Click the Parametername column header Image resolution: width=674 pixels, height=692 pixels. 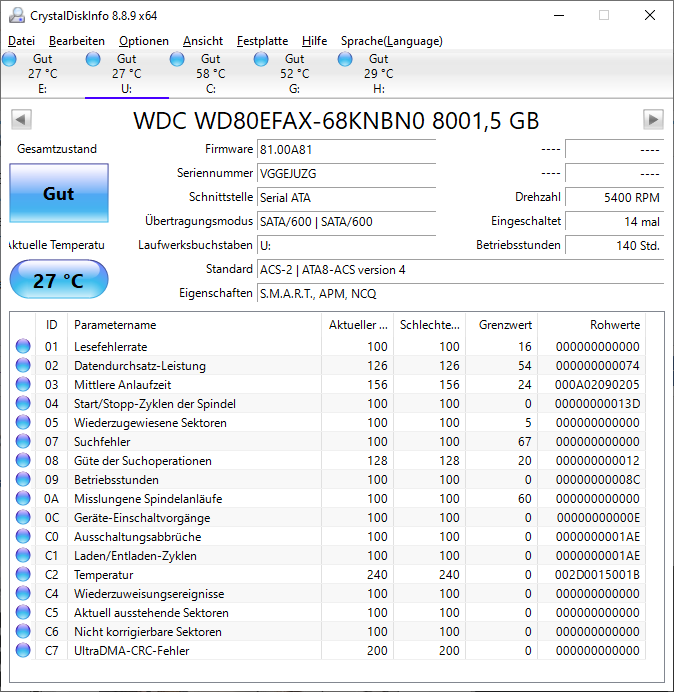[195, 325]
